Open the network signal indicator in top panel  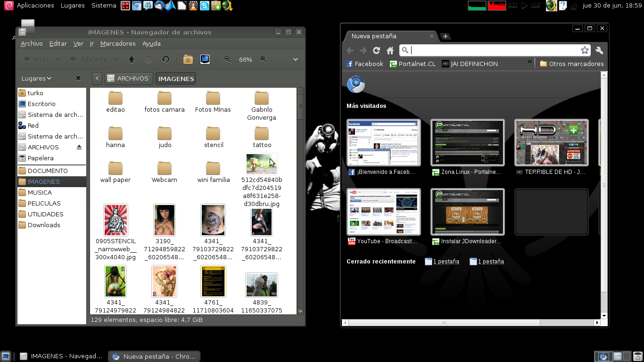pos(574,6)
